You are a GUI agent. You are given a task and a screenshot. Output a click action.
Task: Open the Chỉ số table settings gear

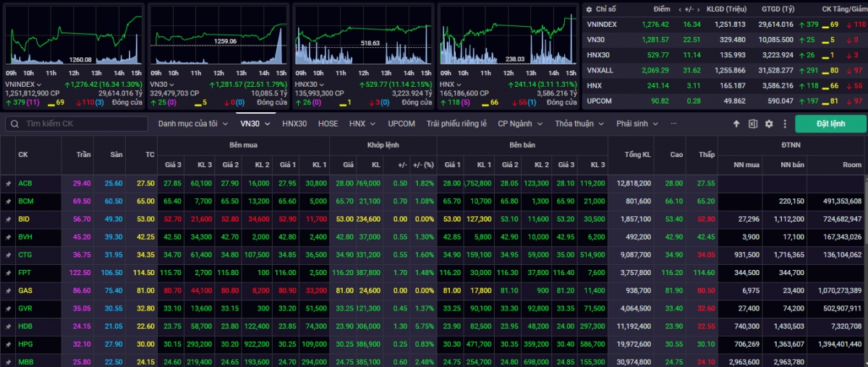coord(587,9)
